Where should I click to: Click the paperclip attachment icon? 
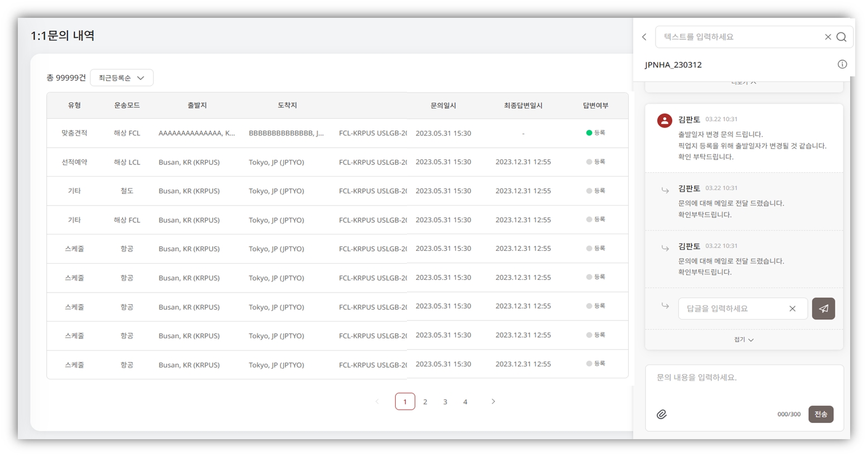(662, 414)
